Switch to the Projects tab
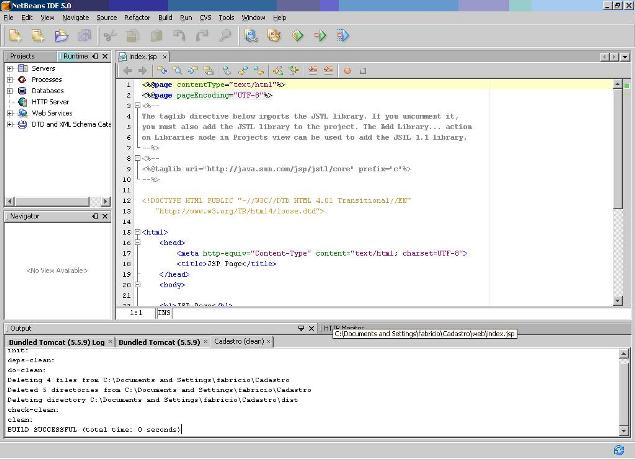 (x=23, y=56)
